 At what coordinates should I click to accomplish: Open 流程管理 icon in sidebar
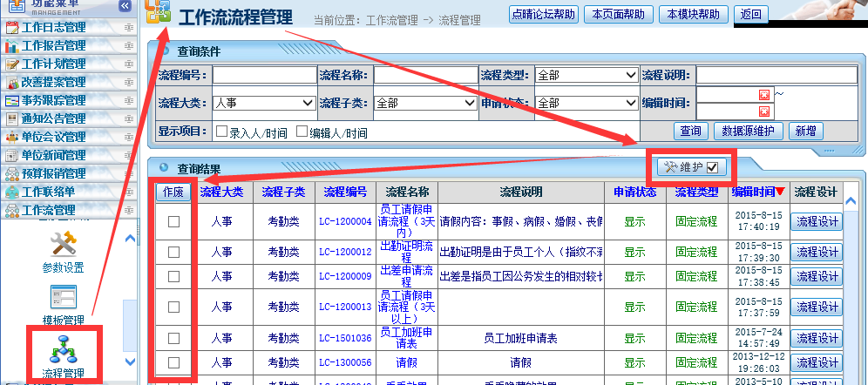[x=63, y=347]
